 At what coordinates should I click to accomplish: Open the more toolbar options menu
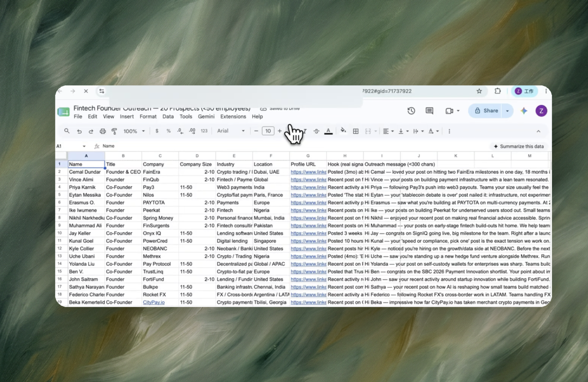click(x=449, y=131)
